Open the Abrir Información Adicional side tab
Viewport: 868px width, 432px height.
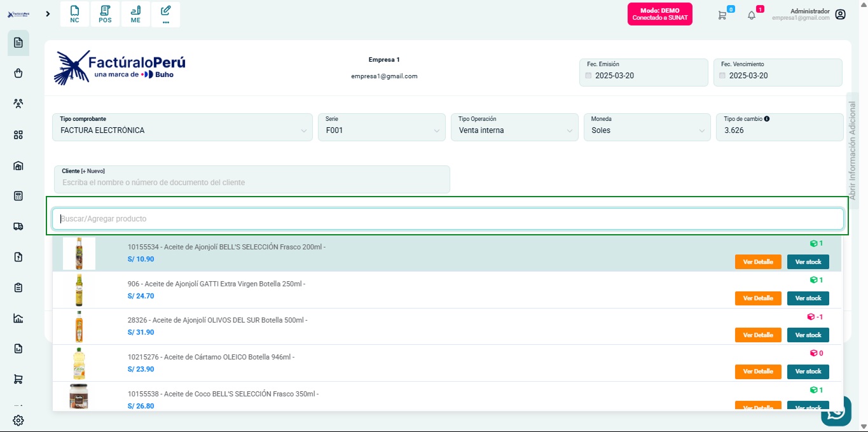point(853,150)
